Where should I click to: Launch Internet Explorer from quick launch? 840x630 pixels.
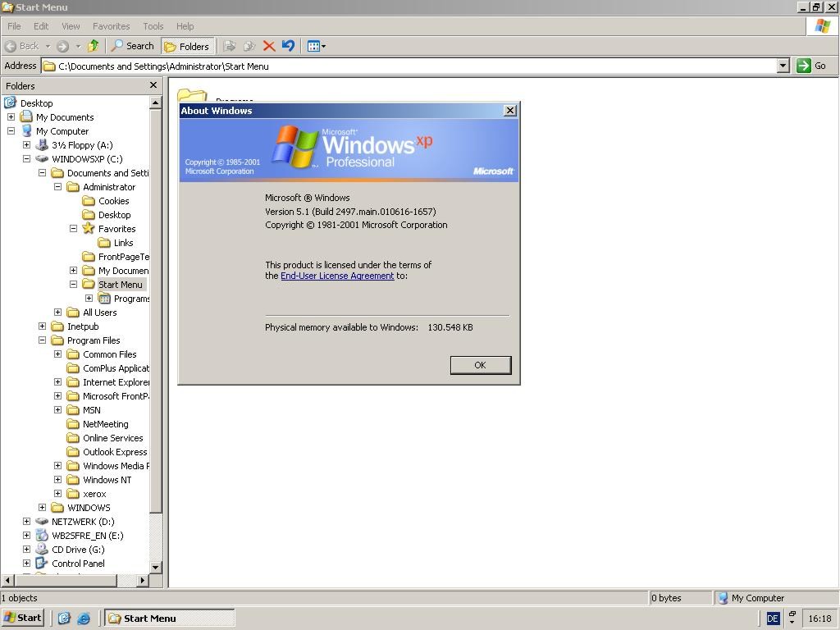coord(84,619)
